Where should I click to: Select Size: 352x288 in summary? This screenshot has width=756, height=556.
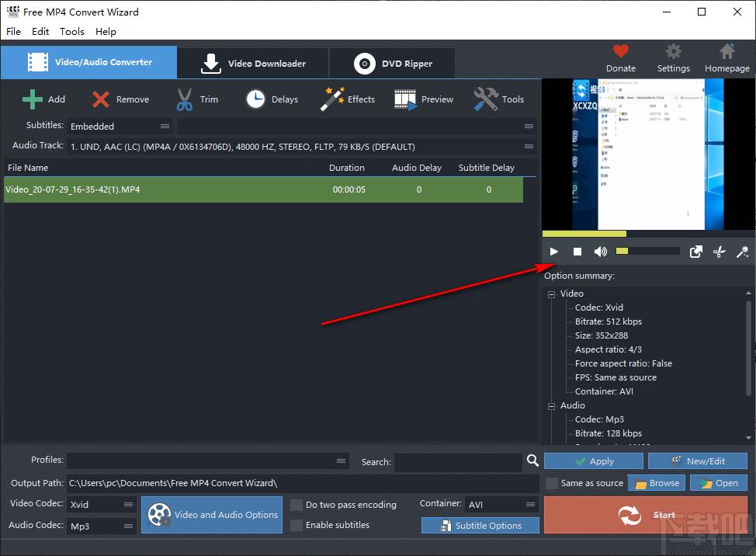click(602, 335)
